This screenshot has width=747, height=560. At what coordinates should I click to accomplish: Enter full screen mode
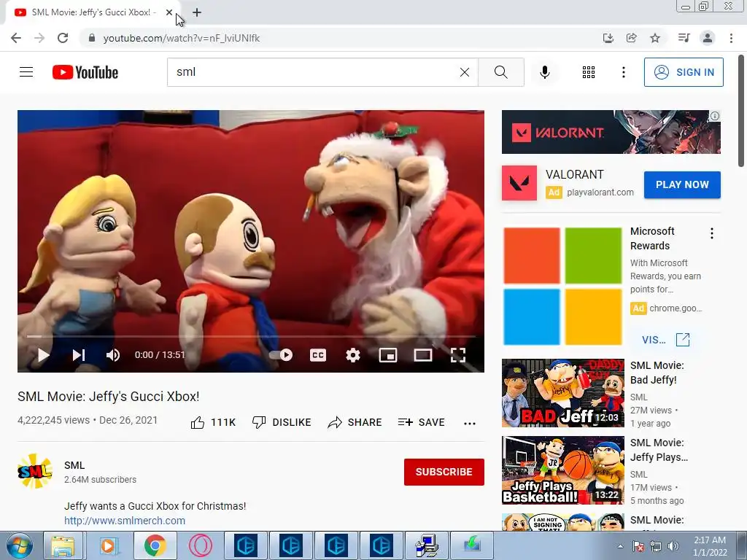458,355
